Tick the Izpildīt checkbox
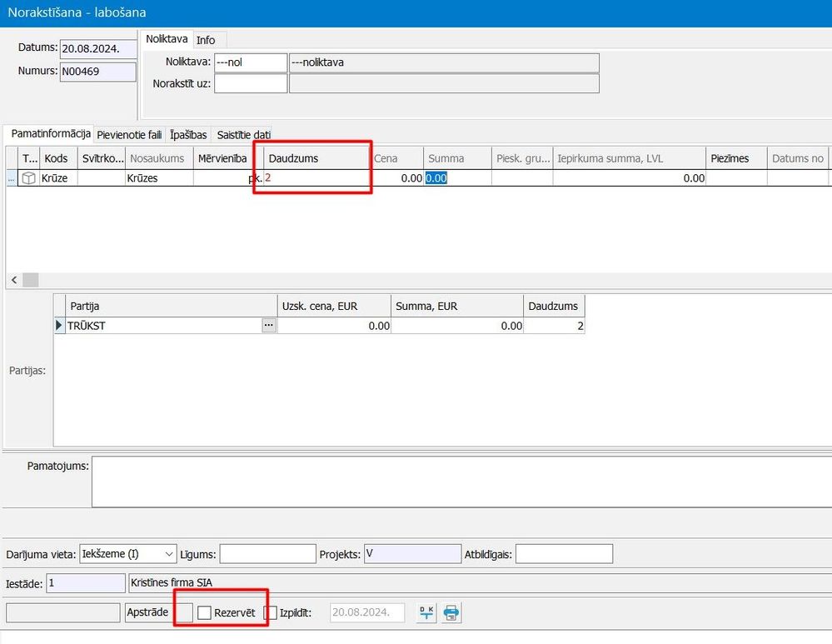Screen dimensions: 832x644 (x=271, y=613)
